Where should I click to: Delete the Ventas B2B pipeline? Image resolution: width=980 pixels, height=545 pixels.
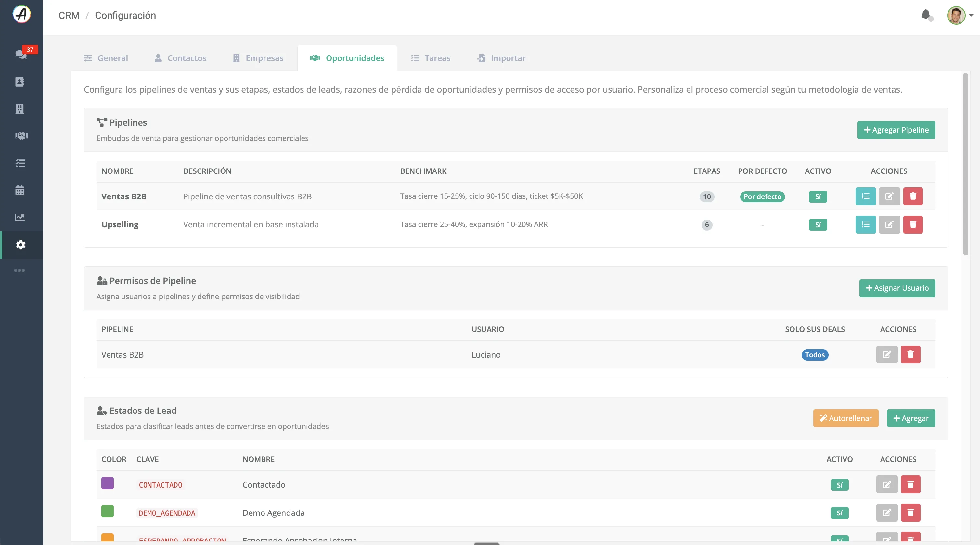(913, 196)
